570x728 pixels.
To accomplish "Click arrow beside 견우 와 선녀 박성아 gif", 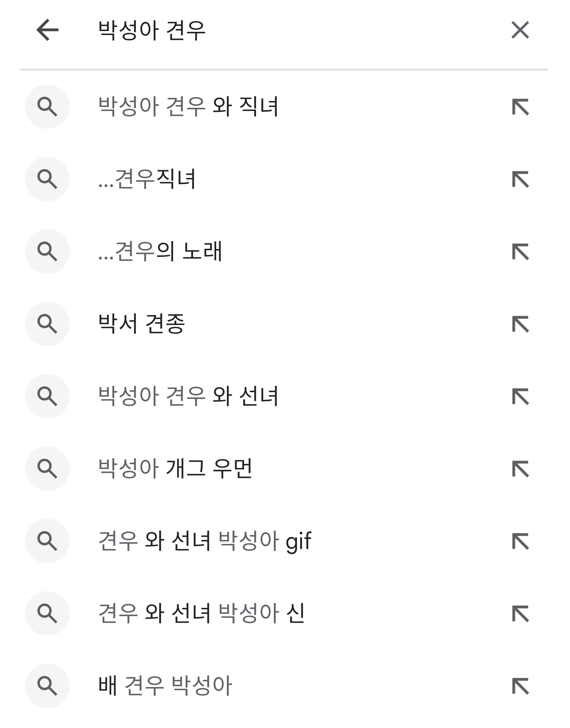I will click(520, 541).
